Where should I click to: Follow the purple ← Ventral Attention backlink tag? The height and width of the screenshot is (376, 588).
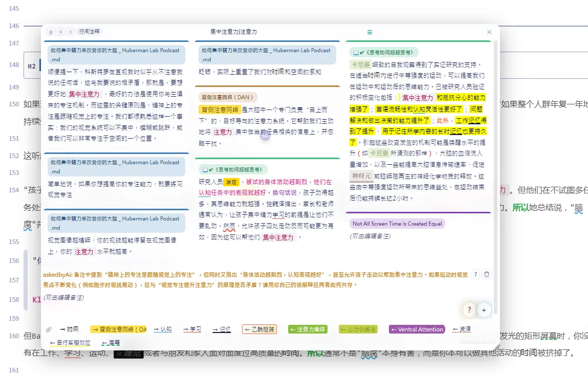coord(417,329)
